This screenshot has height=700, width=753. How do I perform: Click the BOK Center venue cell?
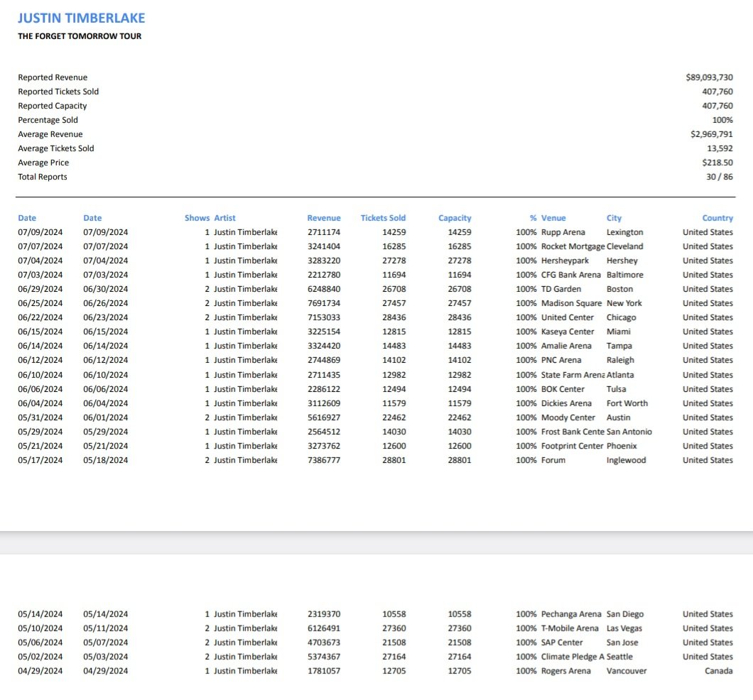click(x=563, y=389)
